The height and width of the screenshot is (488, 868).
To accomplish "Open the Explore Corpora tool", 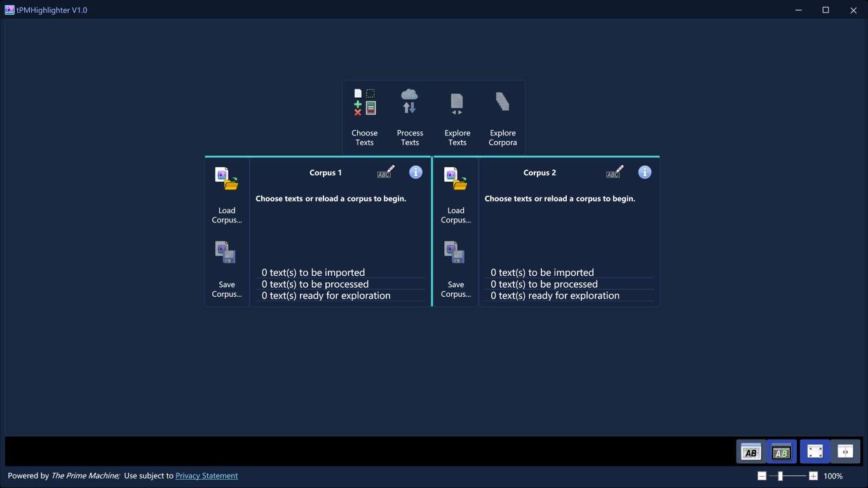I will coord(503,118).
